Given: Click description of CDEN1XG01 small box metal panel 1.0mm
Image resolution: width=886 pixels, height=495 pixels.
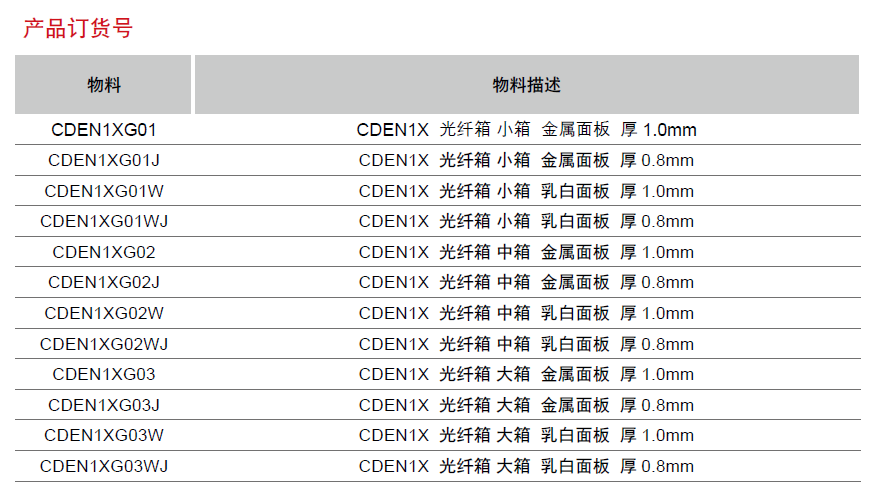Looking at the screenshot, I should click(527, 130).
